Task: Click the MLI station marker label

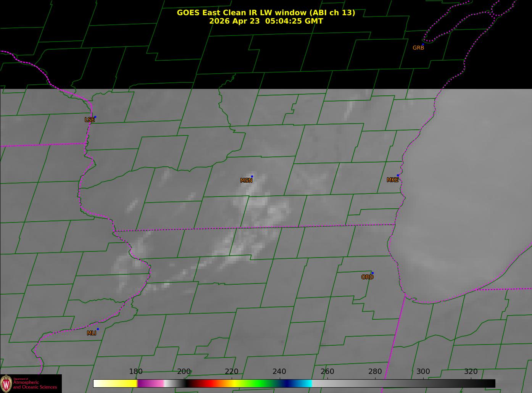Action: point(91,333)
